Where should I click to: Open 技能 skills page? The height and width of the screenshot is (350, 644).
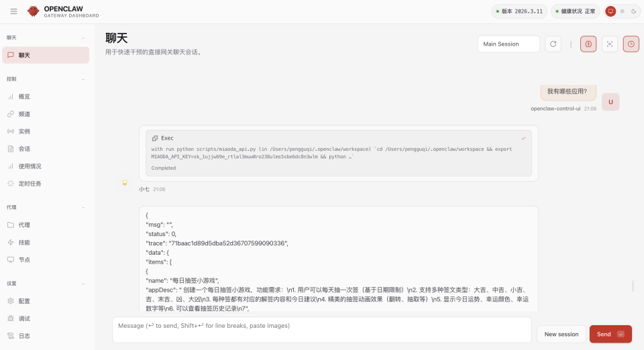pyautogui.click(x=24, y=242)
